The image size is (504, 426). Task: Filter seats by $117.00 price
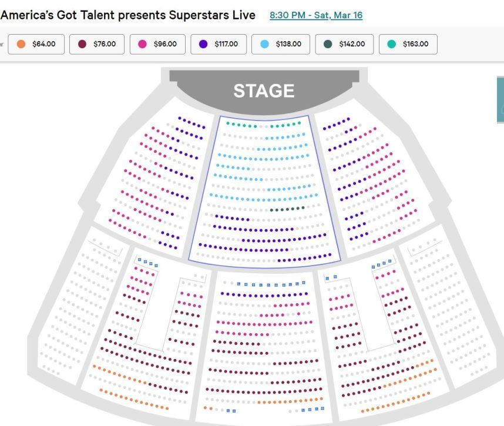219,44
